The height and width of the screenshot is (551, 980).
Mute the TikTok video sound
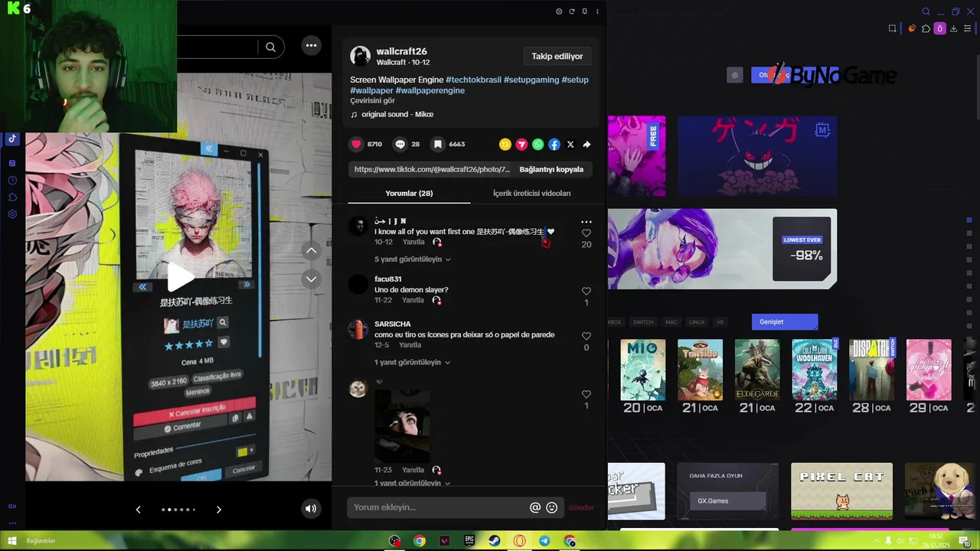[310, 508]
